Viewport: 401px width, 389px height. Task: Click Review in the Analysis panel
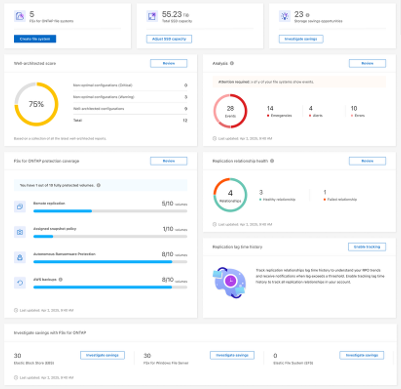(x=367, y=63)
